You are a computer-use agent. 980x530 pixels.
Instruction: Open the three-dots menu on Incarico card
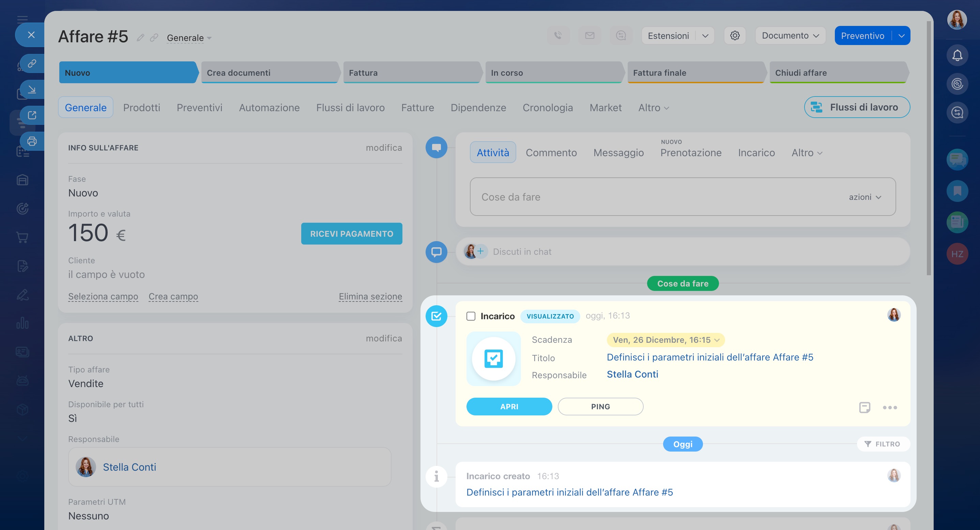(x=889, y=408)
